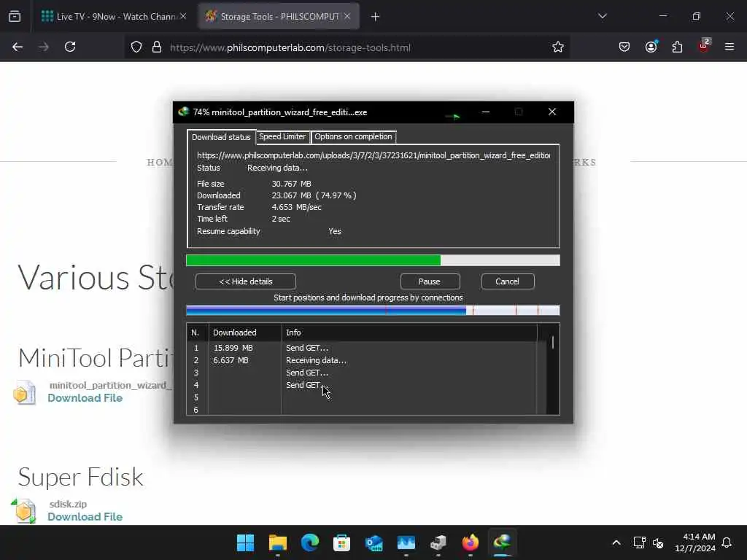747x560 pixels.
Task: Close the Storage Tools tab
Action: coord(347,17)
